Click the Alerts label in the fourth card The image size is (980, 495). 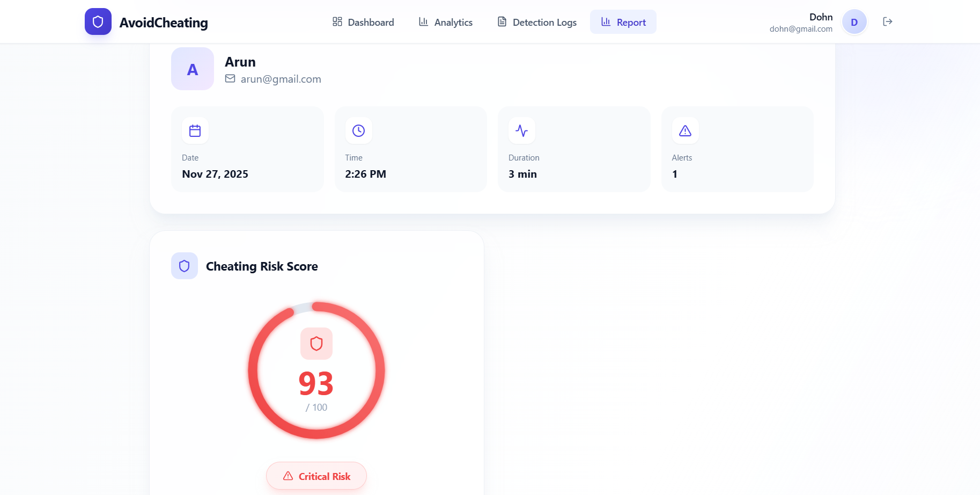tap(682, 158)
